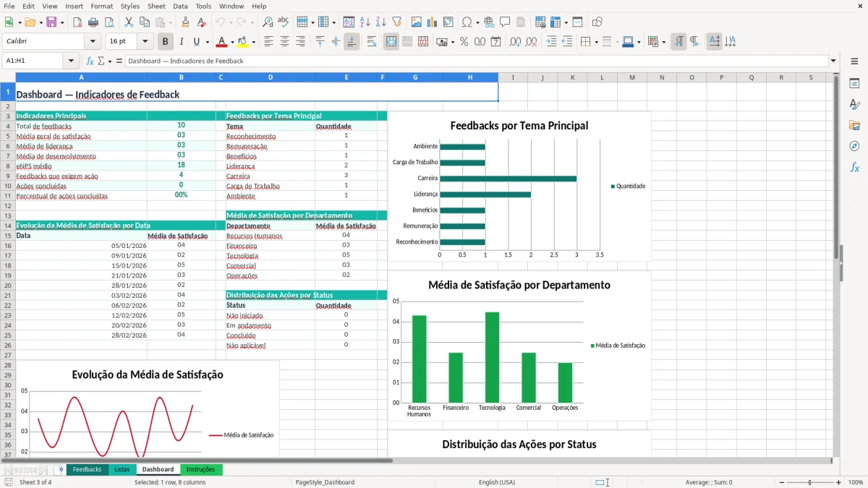Toggle Italic formatting
Screen dimensions: 868x488
click(182, 42)
